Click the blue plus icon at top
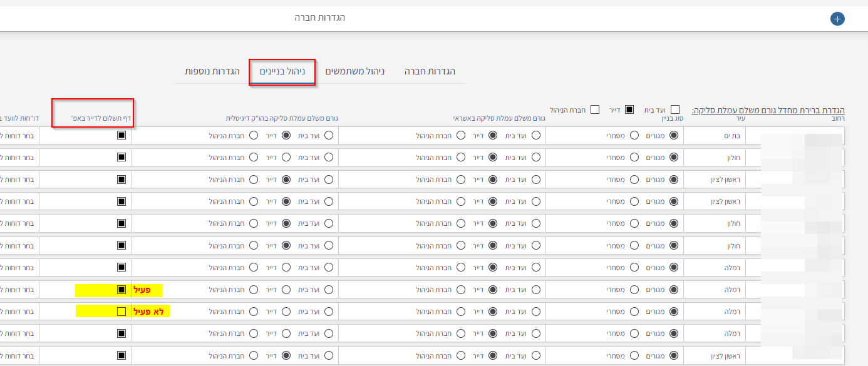 coord(837,19)
